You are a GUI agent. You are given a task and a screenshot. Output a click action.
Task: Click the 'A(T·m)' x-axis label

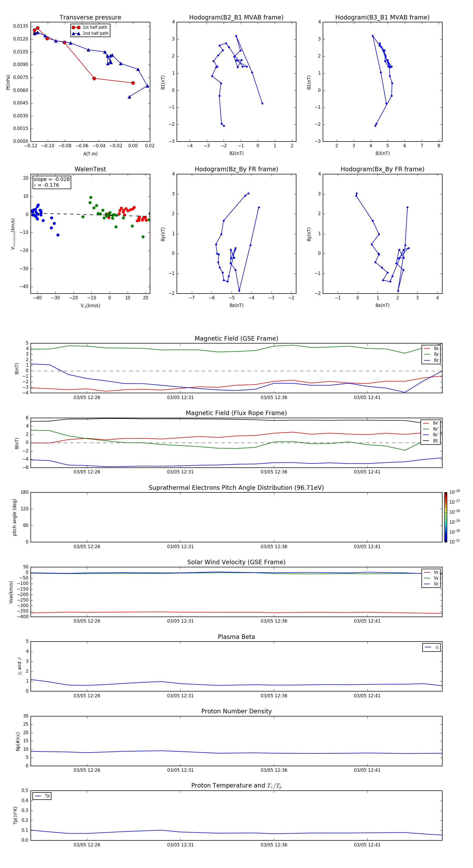pos(90,154)
